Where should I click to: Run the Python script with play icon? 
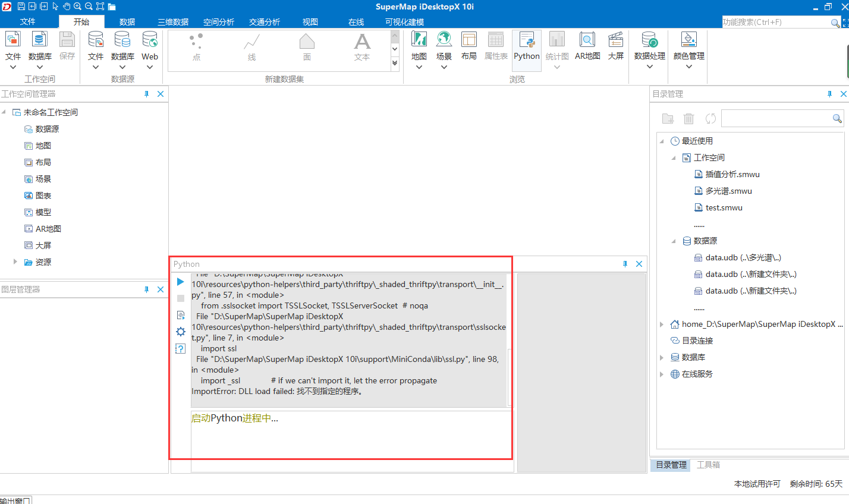coord(181,282)
